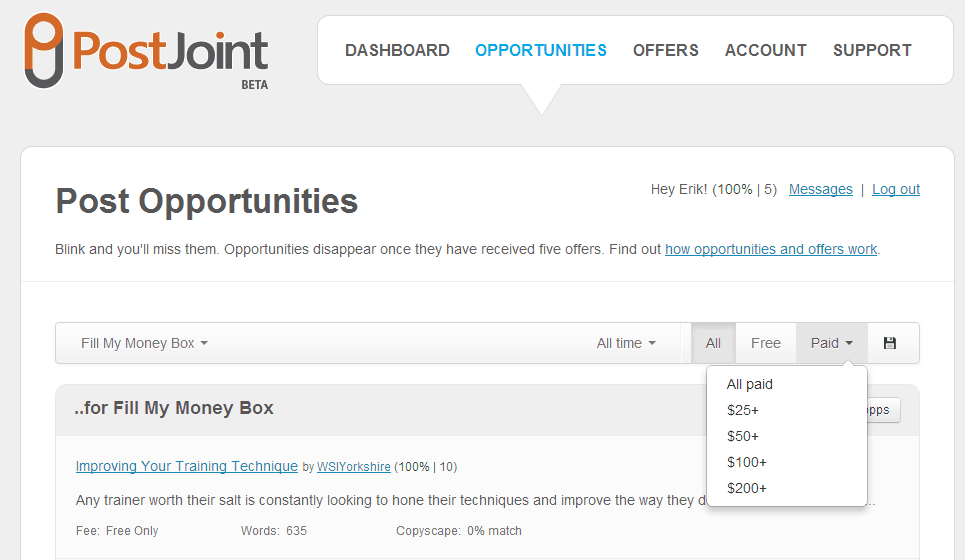This screenshot has width=965, height=560.
Task: Open the All time period dropdown
Action: (x=626, y=343)
